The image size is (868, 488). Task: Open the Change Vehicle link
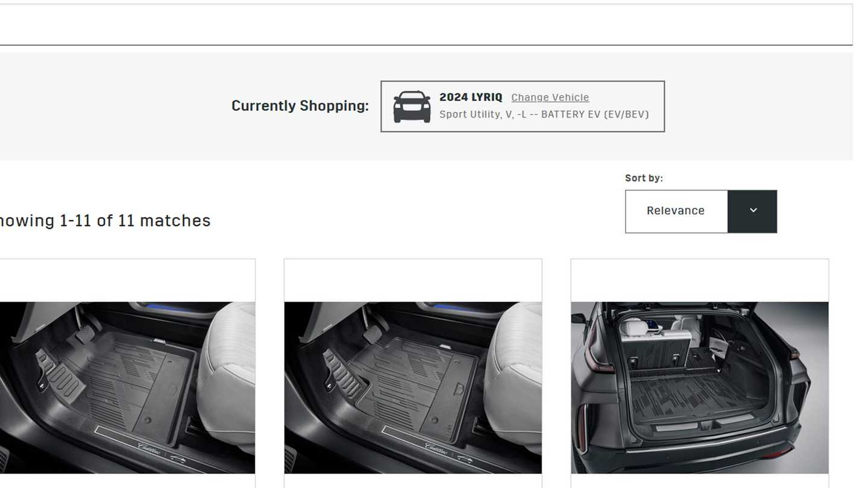549,97
